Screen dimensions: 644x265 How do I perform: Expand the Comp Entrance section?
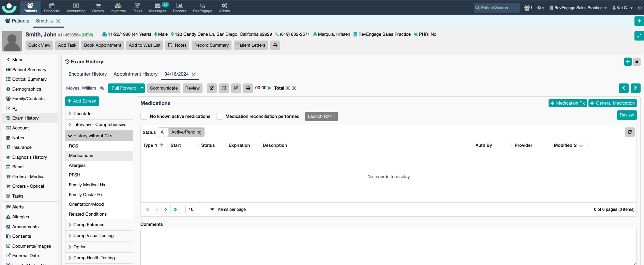(x=89, y=225)
